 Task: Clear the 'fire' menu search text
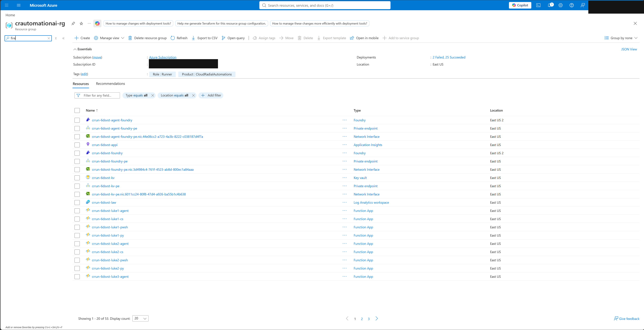(x=49, y=38)
